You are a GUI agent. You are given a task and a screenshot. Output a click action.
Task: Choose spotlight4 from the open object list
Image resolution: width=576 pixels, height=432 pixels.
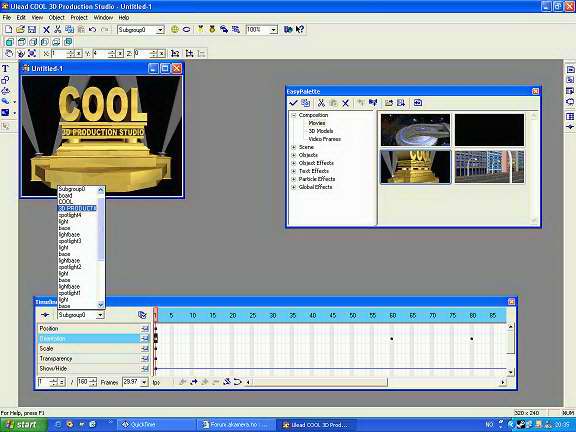click(70, 215)
